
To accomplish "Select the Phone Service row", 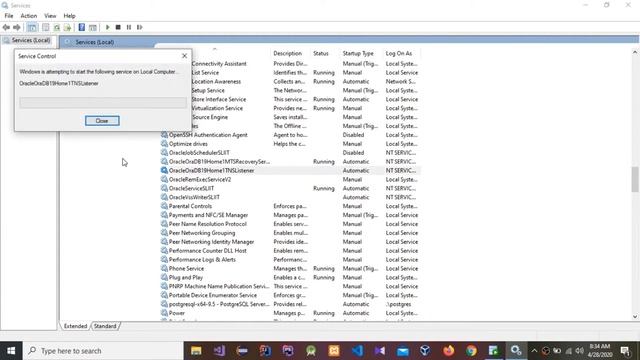I will point(290,269).
